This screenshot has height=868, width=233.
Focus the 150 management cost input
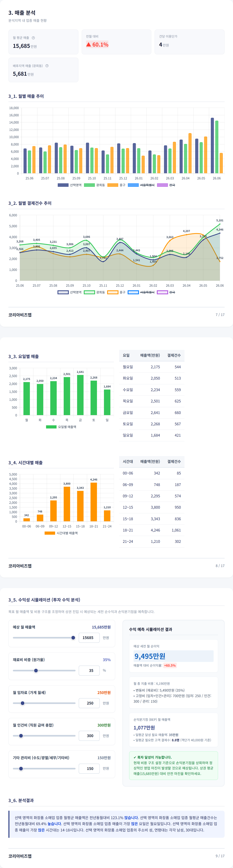click(89, 769)
